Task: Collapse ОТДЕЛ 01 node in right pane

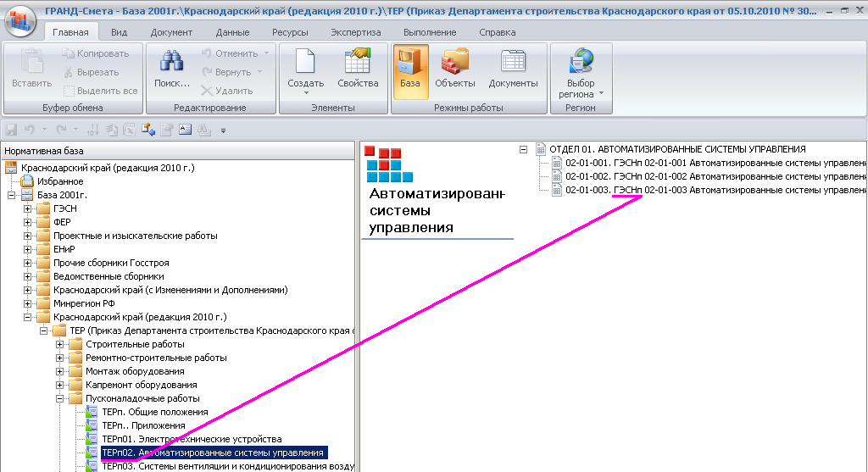Action: [523, 149]
